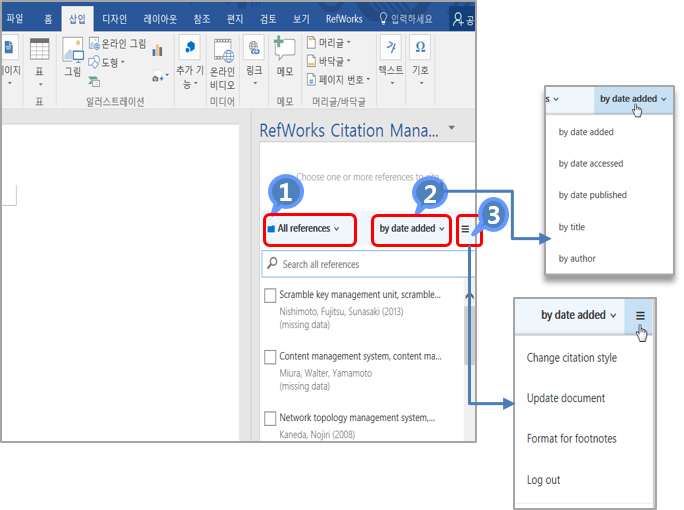684x510 pixels.
Task: Open the 보기 tab
Action: (301, 19)
